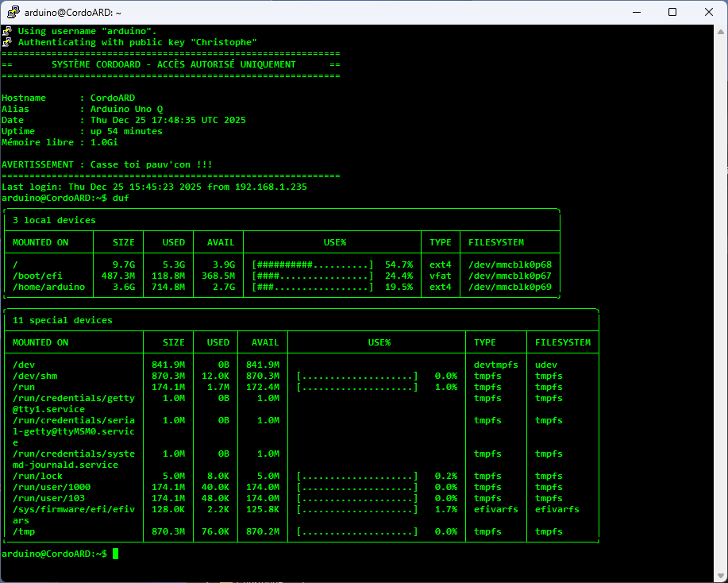Click the scrollbar down arrow of the terminal

[721, 576]
